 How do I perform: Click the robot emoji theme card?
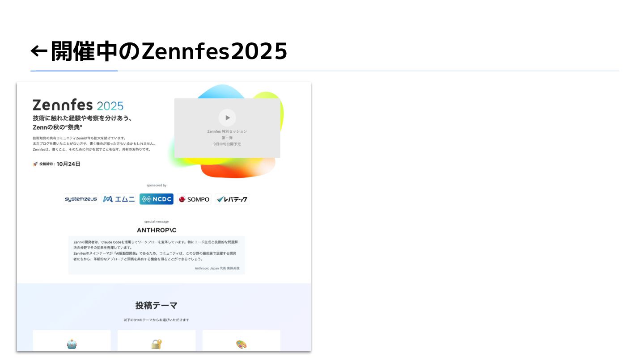pos(72,341)
